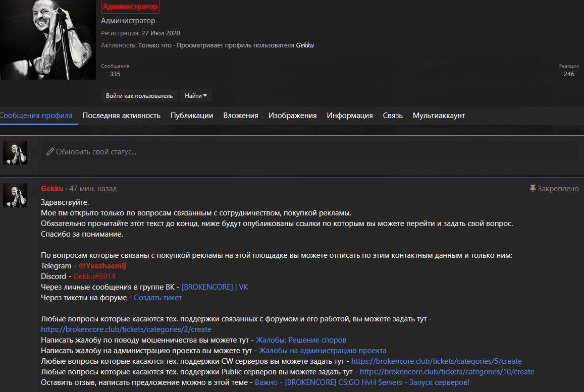The height and width of the screenshot is (392, 584).
Task: Open the large profile avatar photo
Action: tap(47, 39)
